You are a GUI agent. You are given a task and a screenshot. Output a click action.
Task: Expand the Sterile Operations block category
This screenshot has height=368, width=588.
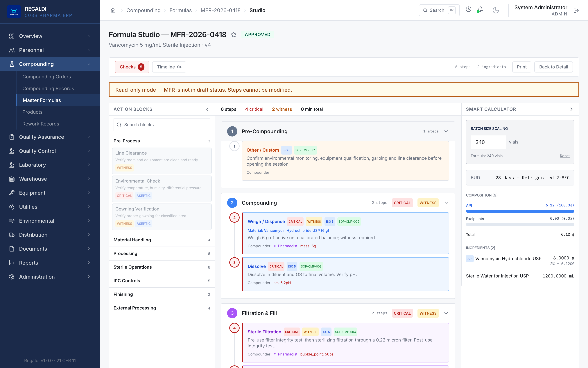[162, 267]
